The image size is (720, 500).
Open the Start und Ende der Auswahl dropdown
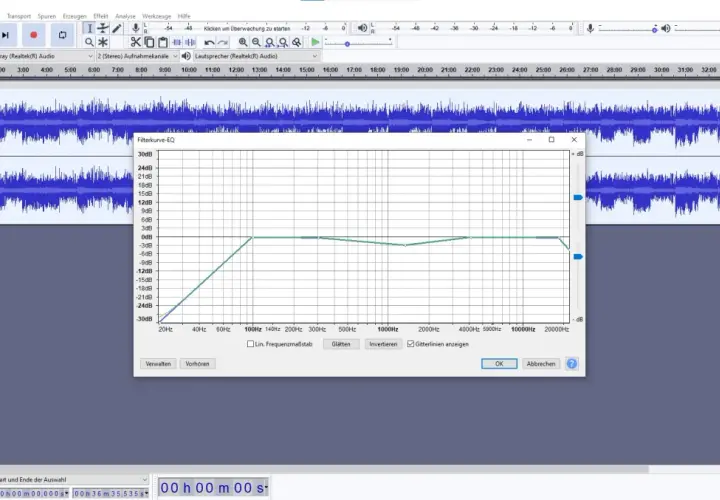74,479
